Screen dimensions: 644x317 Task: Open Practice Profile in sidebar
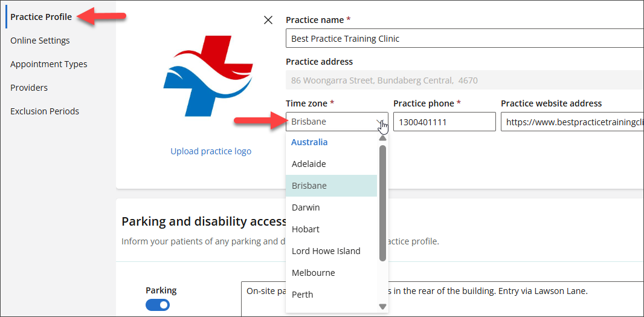click(x=41, y=17)
